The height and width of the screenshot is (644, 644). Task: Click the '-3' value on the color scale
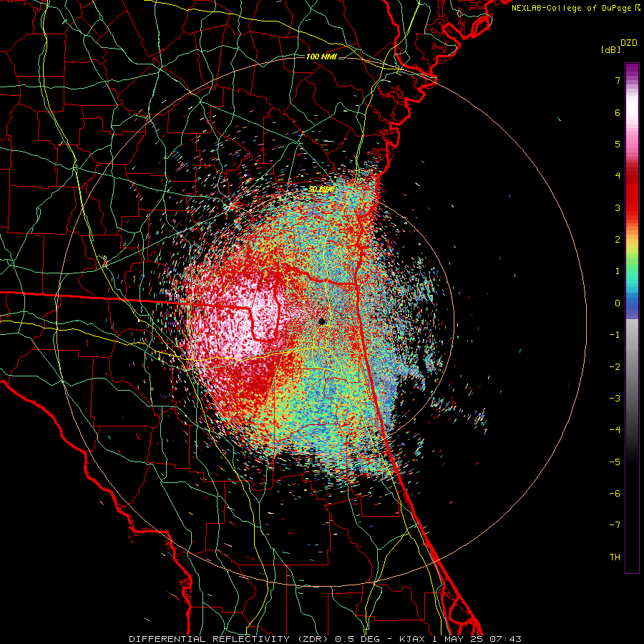(x=615, y=399)
